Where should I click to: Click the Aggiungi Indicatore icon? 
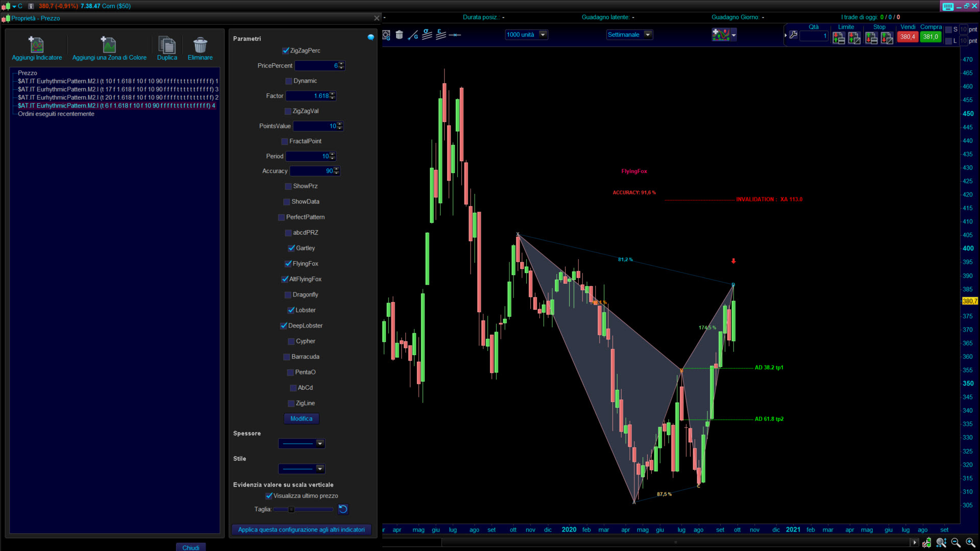[36, 45]
